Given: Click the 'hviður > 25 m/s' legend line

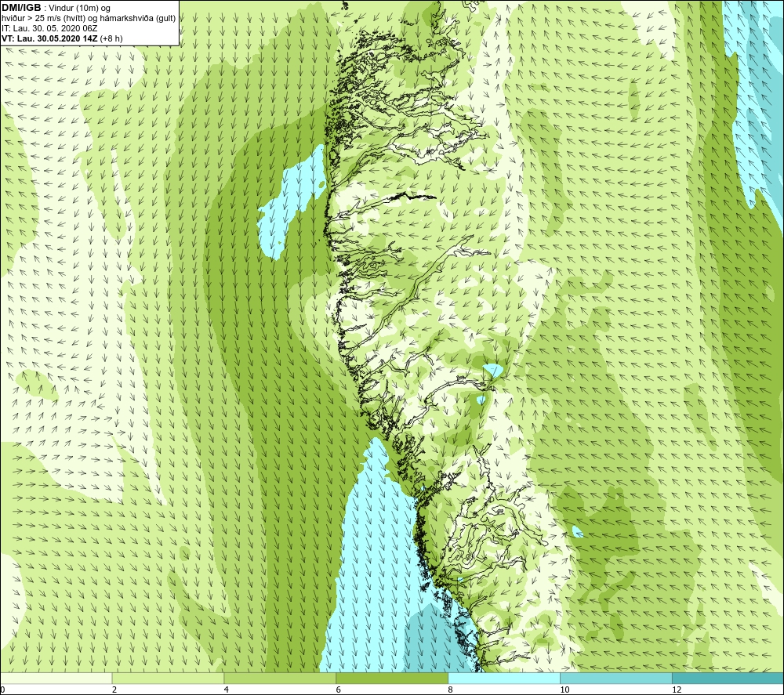Looking at the screenshot, I should click(89, 19).
